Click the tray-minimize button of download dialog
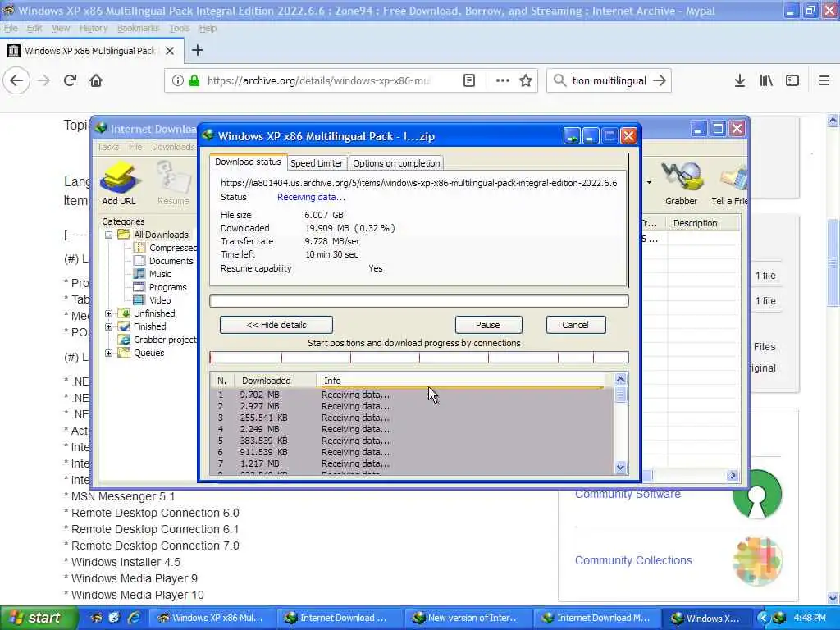The height and width of the screenshot is (630, 840). 572,136
